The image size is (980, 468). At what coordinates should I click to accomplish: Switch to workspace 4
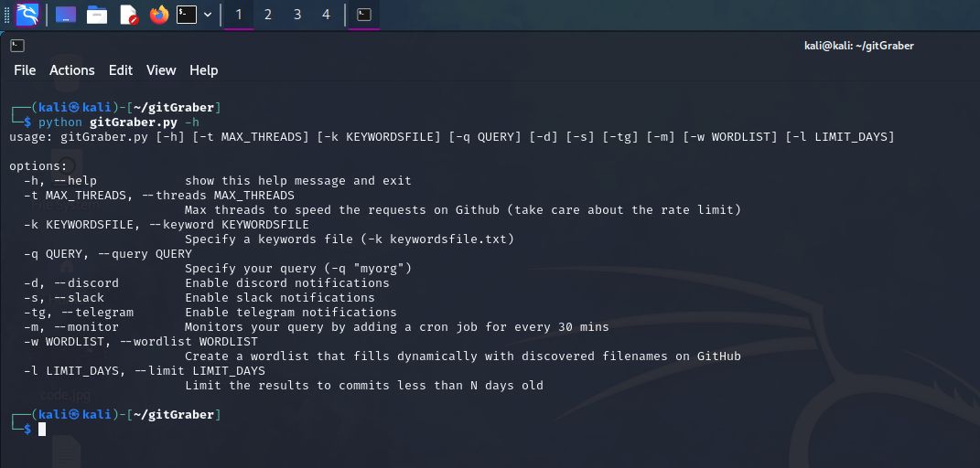[326, 15]
